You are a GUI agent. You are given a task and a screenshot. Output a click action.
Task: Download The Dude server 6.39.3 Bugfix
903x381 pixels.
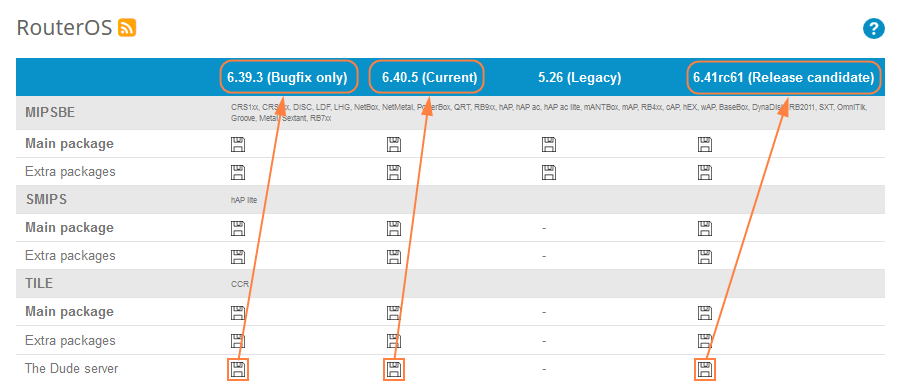238,369
